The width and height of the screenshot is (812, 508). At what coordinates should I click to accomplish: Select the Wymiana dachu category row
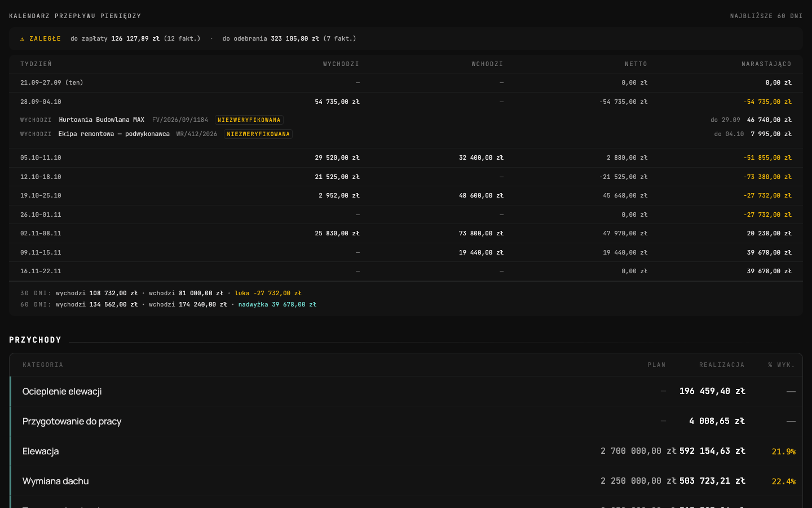pos(406,481)
